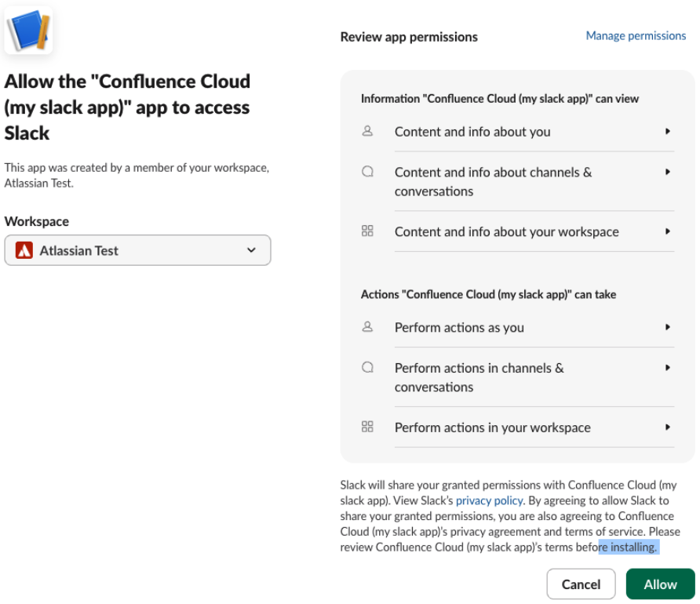This screenshot has width=700, height=604.
Task: Expand arrow for Perform actions in your workspace
Action: (668, 427)
